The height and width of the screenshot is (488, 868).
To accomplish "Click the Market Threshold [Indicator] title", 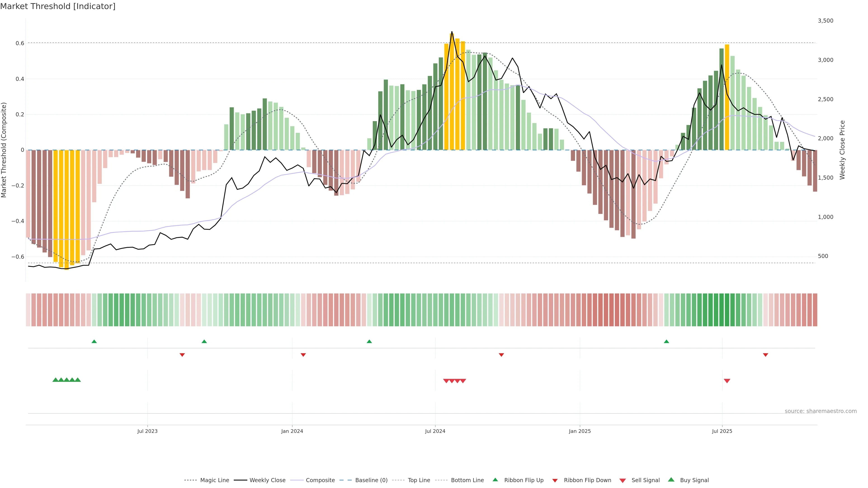I will coord(58,6).
